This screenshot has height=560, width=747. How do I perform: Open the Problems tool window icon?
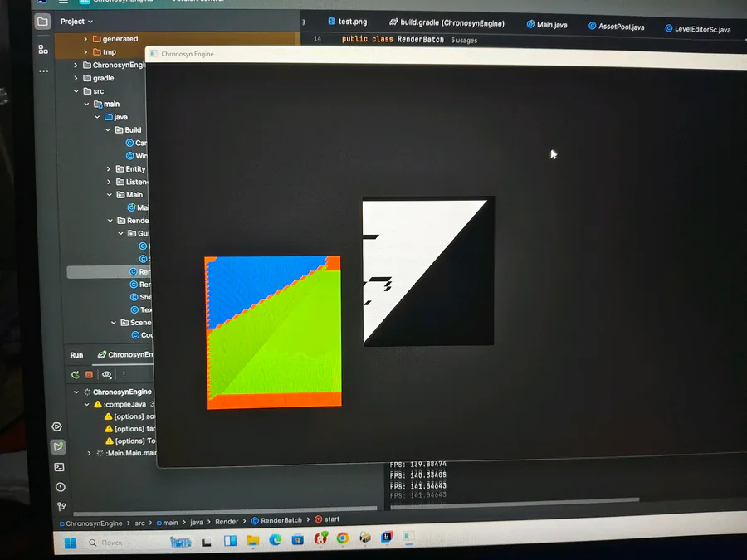(60, 487)
